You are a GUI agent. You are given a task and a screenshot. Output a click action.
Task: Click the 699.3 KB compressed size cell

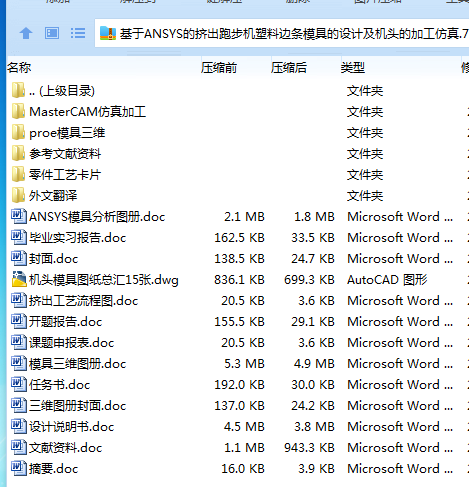309,280
